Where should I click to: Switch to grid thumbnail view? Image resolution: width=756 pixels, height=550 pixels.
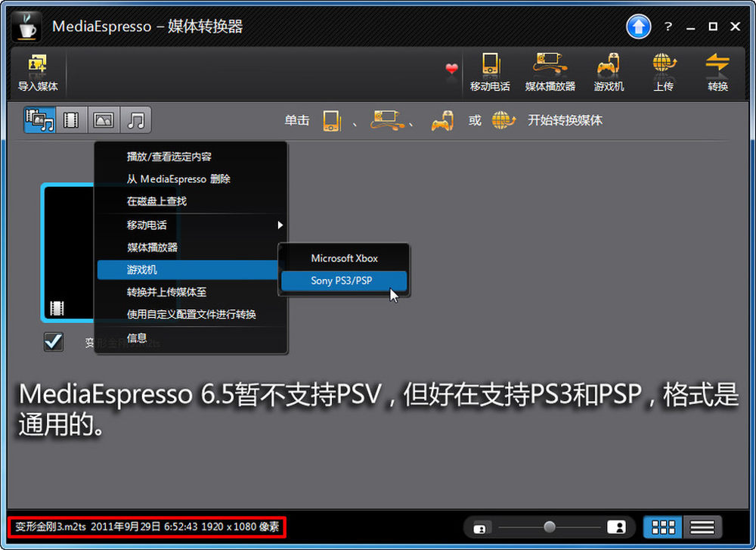663,527
